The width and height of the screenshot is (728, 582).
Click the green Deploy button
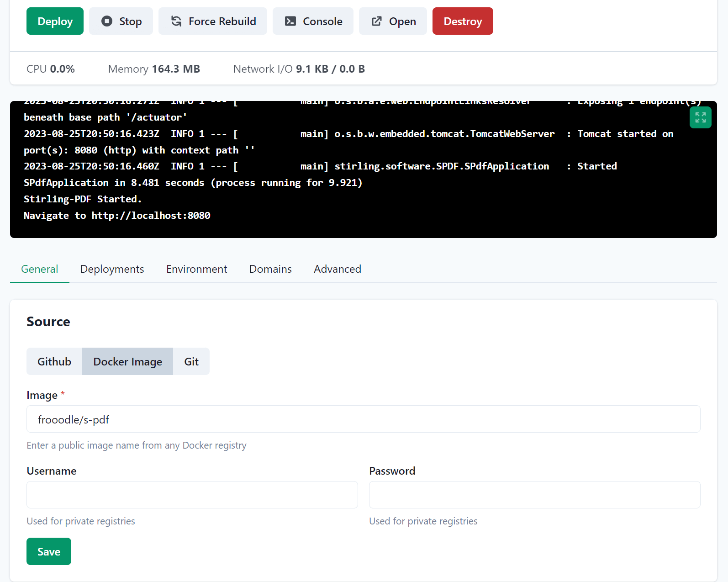pyautogui.click(x=55, y=21)
